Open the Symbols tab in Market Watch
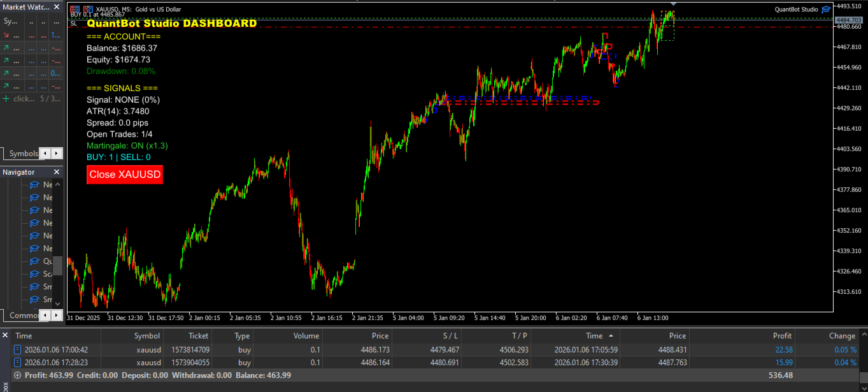 coord(24,154)
